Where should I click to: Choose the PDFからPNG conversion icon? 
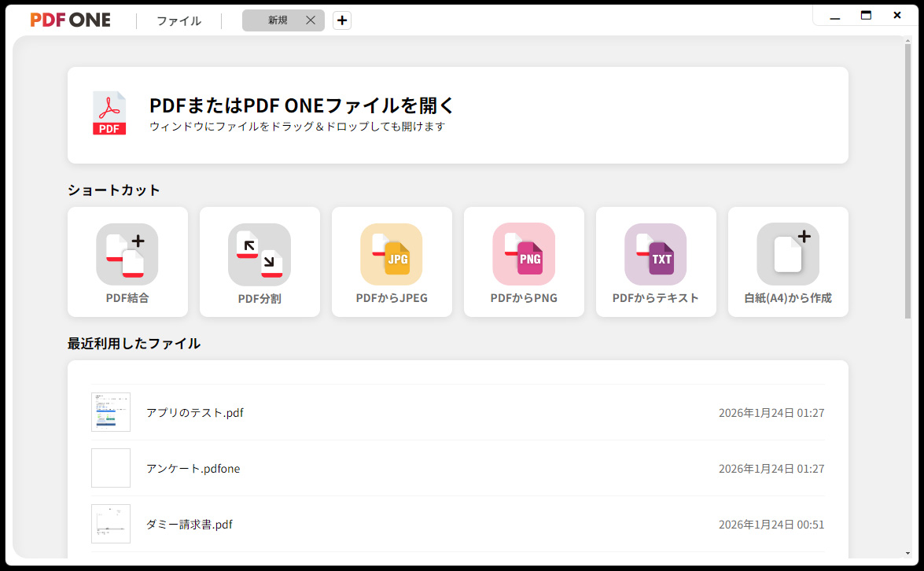(524, 254)
